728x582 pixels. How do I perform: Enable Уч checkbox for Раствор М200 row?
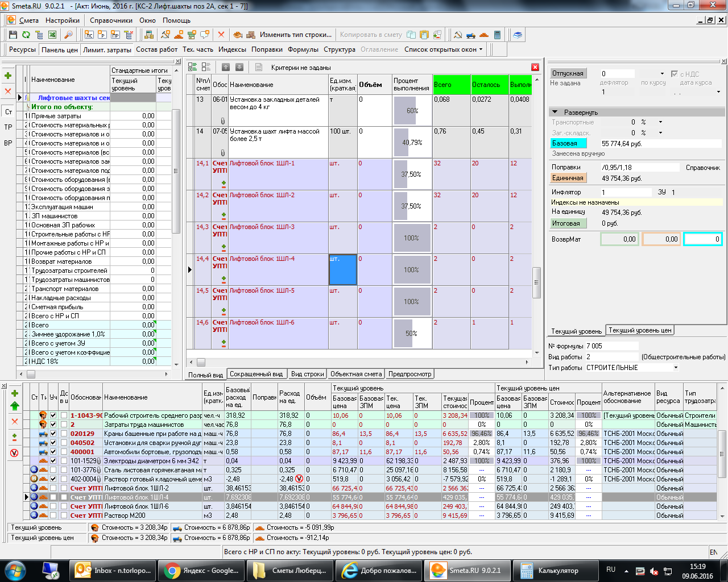[x=53, y=516]
